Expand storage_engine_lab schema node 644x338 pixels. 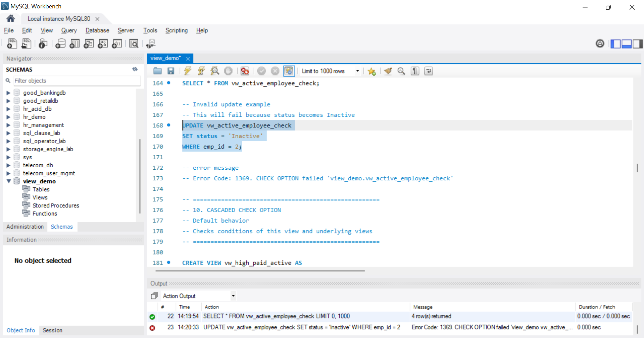point(8,149)
